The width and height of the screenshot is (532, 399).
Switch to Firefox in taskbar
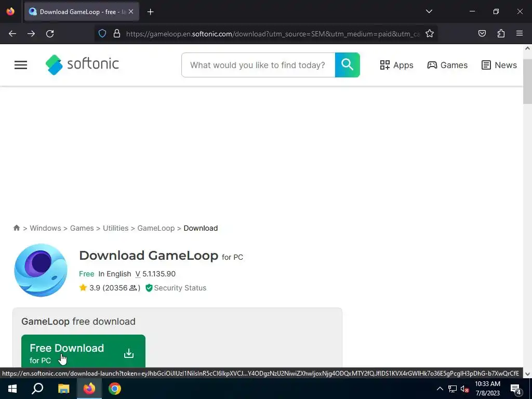click(x=89, y=389)
